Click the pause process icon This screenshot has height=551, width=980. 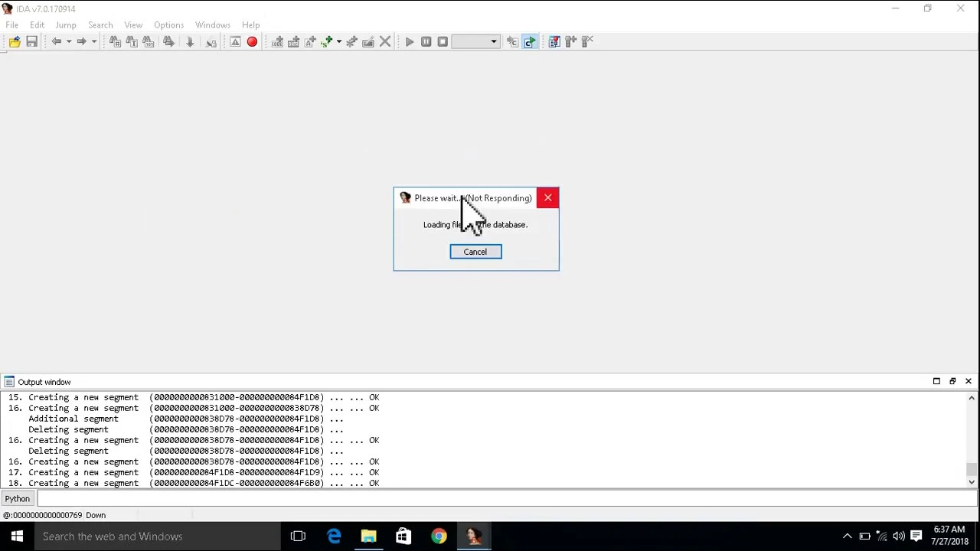coord(426,42)
